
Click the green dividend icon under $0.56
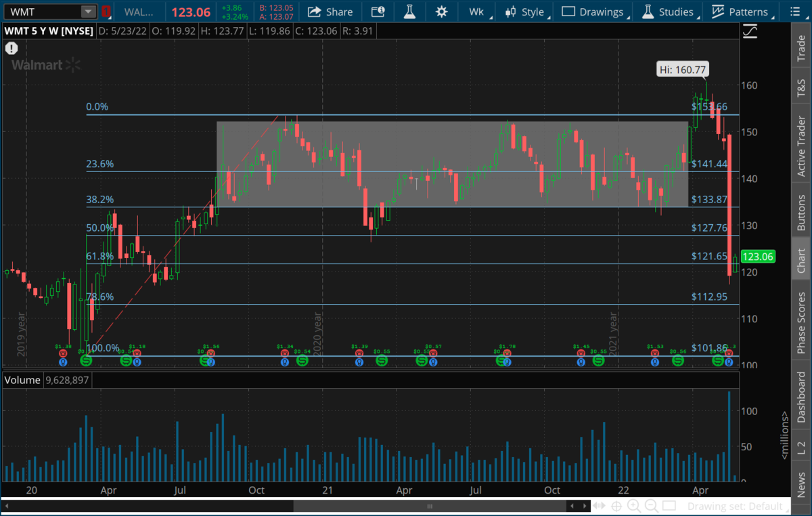(x=678, y=361)
